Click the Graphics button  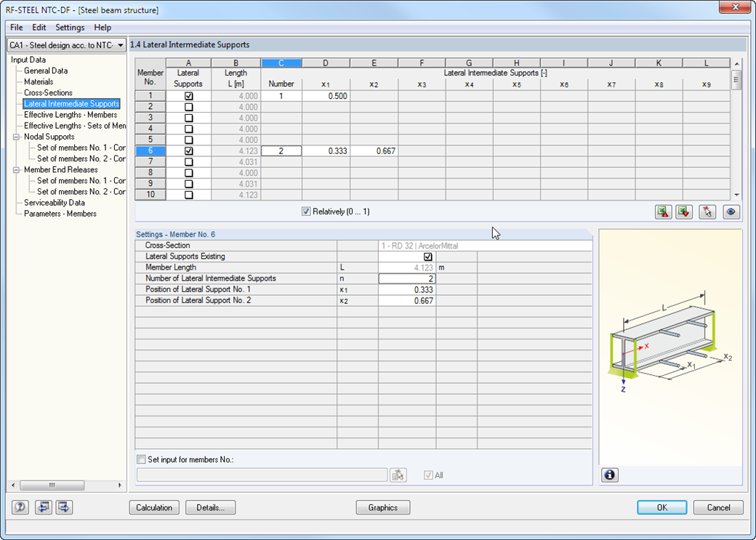(383, 507)
